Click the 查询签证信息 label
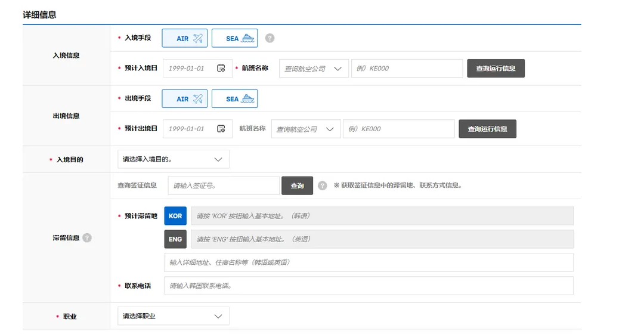The width and height of the screenshot is (644, 334). point(137,185)
